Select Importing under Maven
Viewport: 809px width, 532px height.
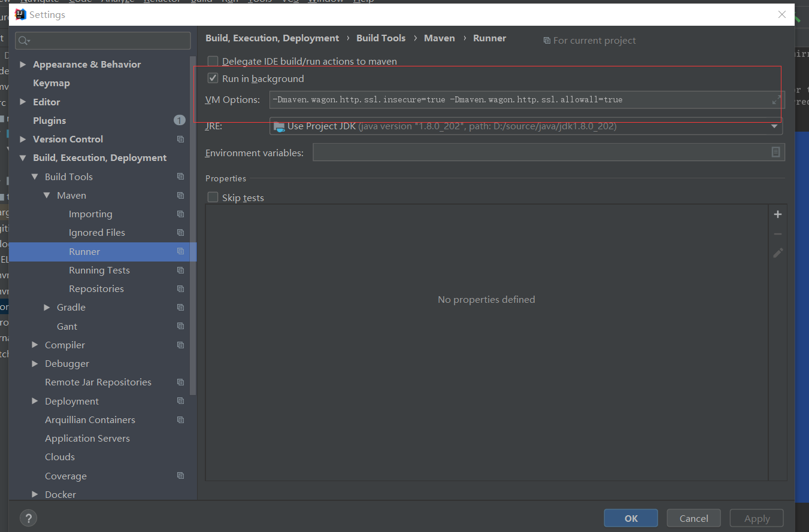pos(90,214)
